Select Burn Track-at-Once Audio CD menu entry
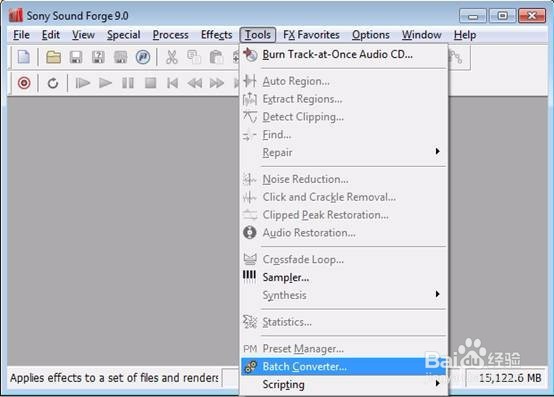 click(344, 54)
